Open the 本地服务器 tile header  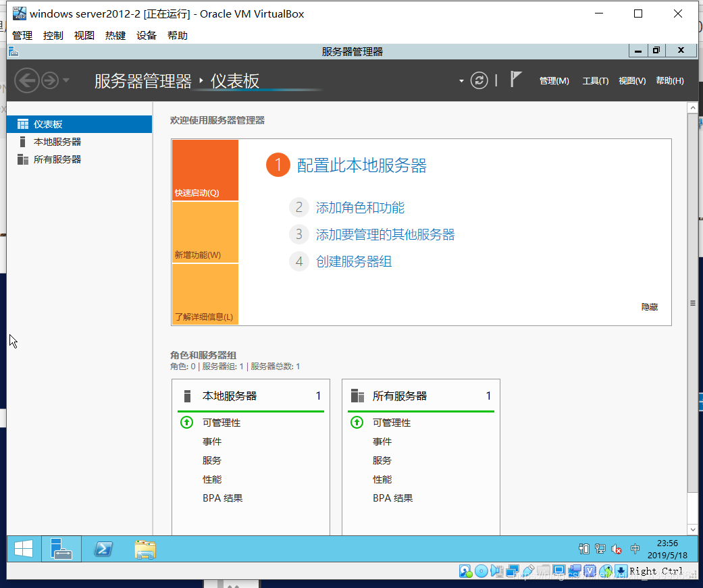click(x=251, y=396)
